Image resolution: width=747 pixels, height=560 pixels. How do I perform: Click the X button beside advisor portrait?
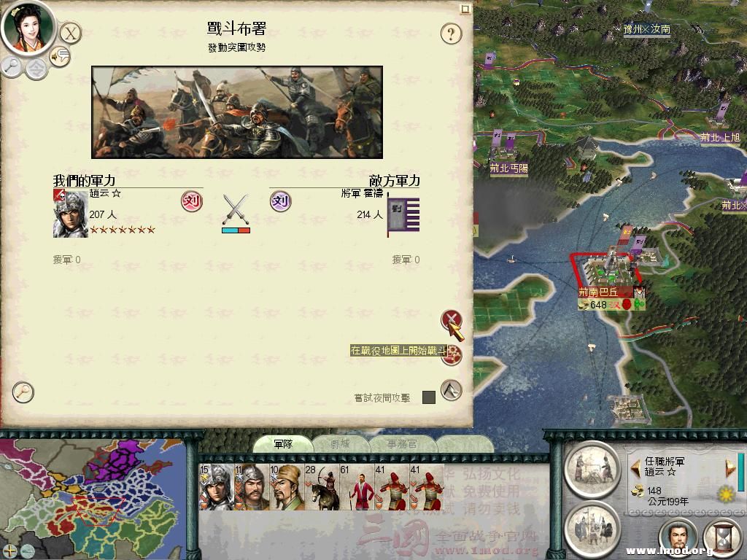(x=71, y=34)
